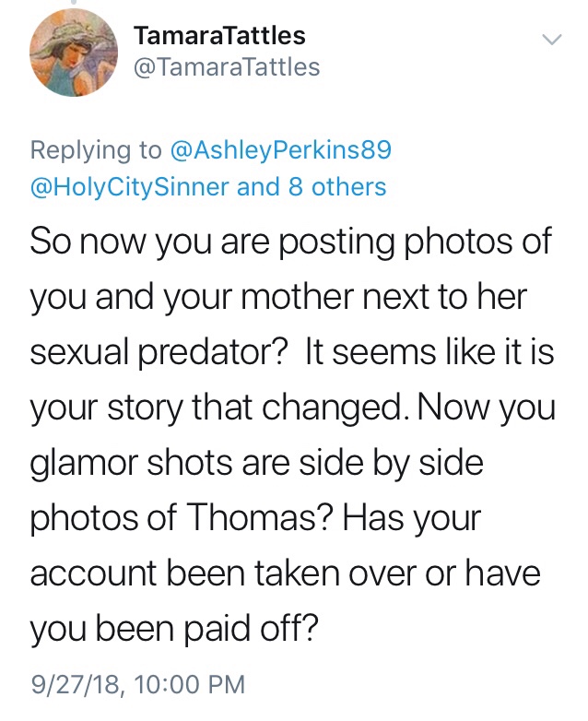Click the 9/27/18 date in timestamp
Screen dimensions: 588x721
(77, 685)
